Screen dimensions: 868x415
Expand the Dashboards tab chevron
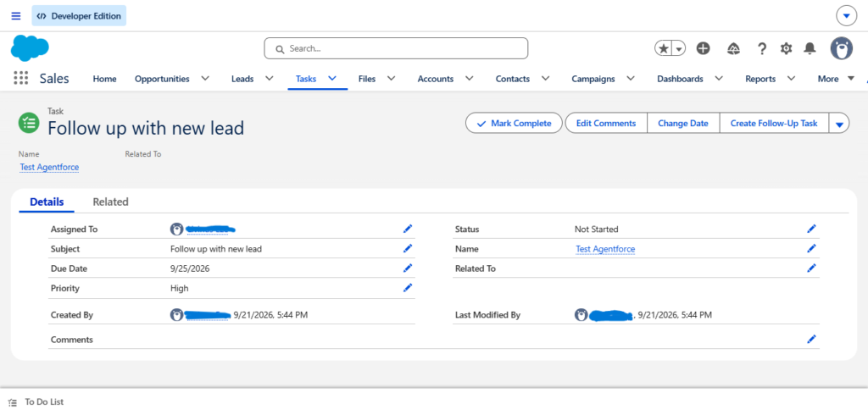(719, 79)
